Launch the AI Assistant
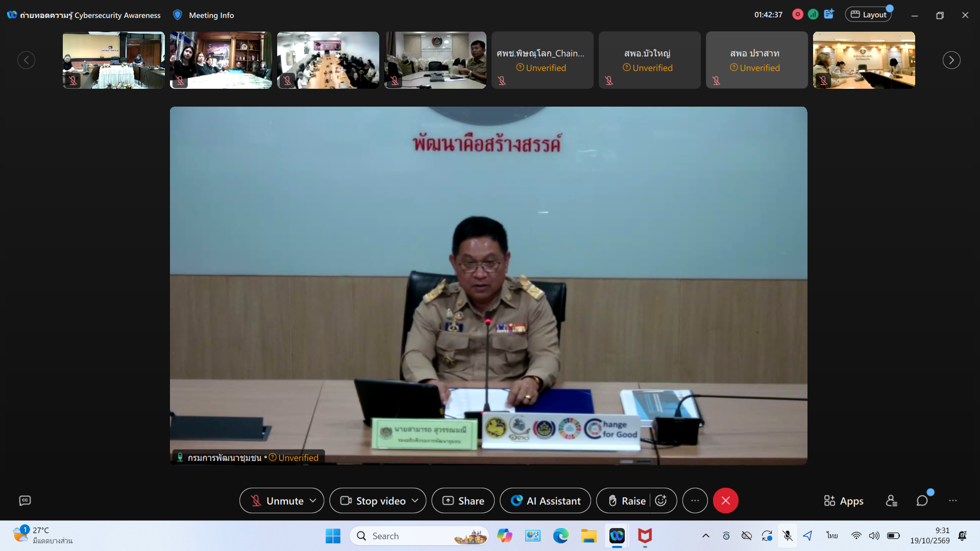This screenshot has width=980, height=551. click(x=545, y=501)
